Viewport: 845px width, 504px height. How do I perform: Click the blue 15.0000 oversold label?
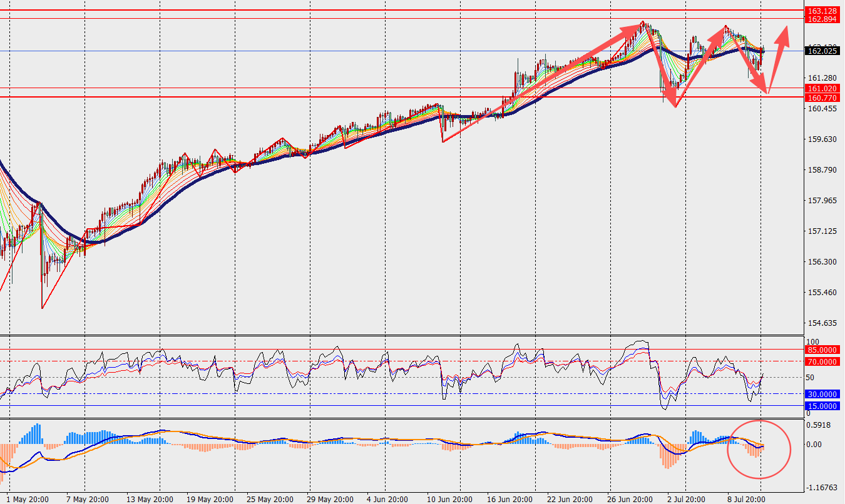(x=822, y=406)
